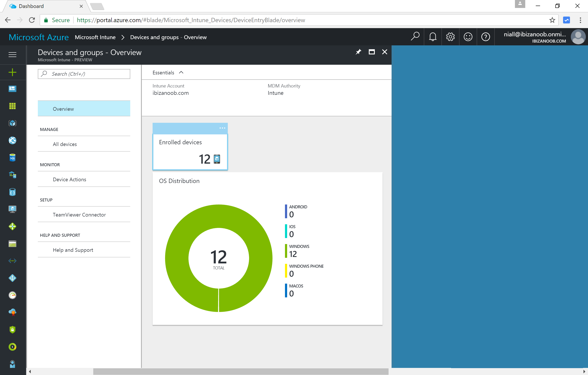Open the Dashboard icon in the sidebar
The width and height of the screenshot is (588, 375).
(12, 89)
